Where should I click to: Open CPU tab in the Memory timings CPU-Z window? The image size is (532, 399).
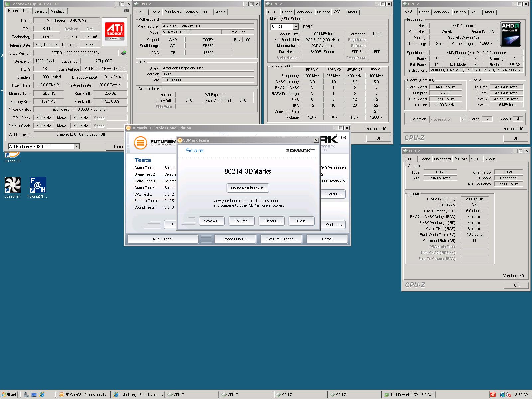[x=409, y=159]
